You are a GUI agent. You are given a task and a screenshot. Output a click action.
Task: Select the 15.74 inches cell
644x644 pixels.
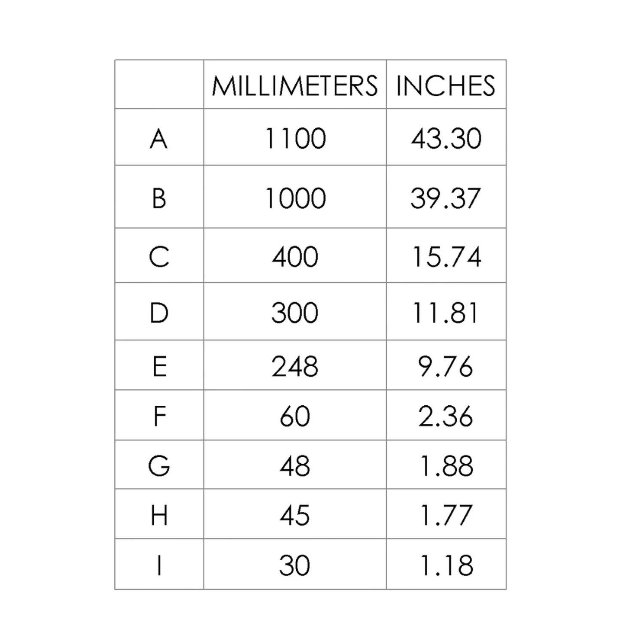[x=446, y=257]
